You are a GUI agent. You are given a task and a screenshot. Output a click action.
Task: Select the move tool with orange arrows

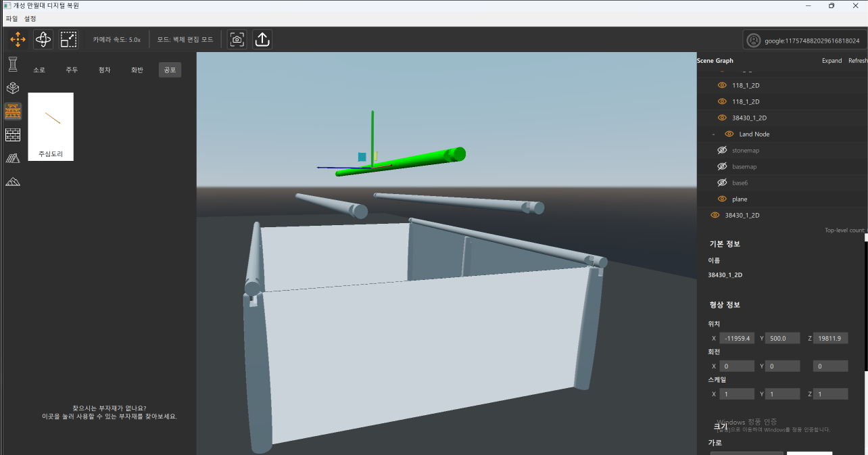coord(18,40)
